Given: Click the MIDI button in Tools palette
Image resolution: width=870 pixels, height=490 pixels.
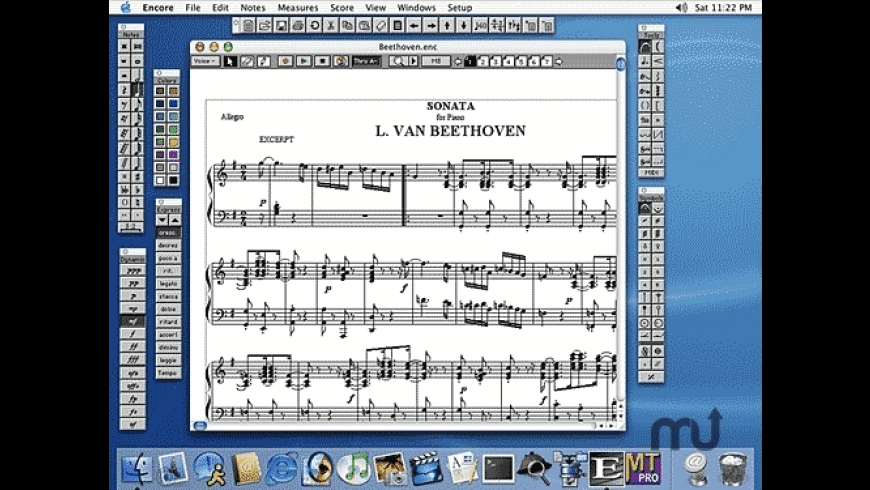Looking at the screenshot, I should pos(651,173).
